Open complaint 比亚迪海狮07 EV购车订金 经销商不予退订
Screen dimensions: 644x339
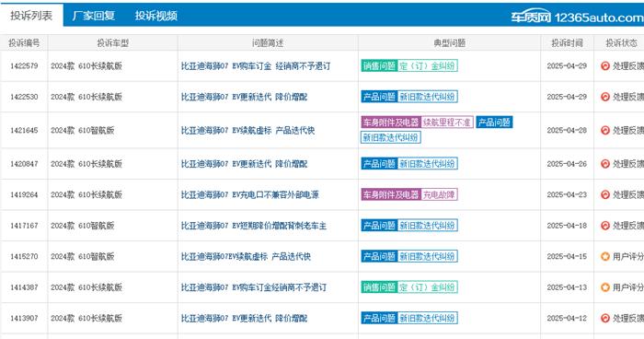click(256, 65)
